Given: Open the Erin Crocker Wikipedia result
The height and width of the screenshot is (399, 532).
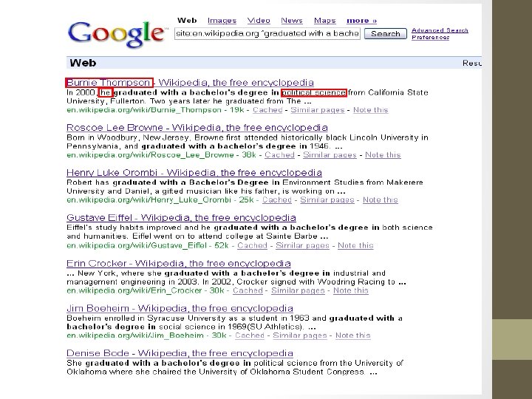Looking at the screenshot, I should 179,263.
